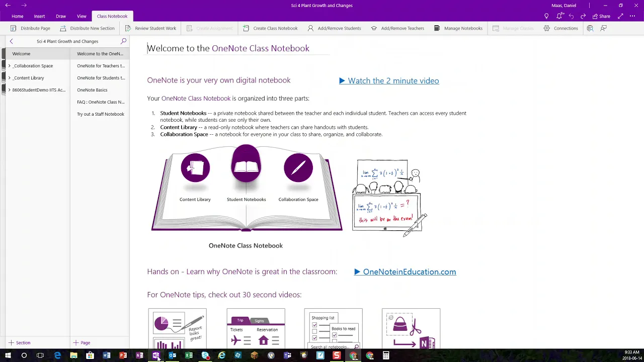Open the OneNoteinEducation.com link
This screenshot has width=644, height=362.
[x=405, y=272]
